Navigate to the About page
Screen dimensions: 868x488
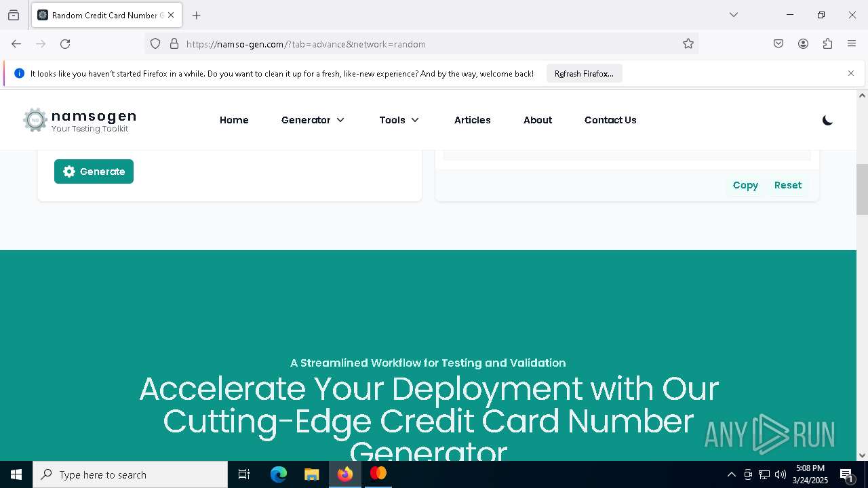(x=538, y=120)
